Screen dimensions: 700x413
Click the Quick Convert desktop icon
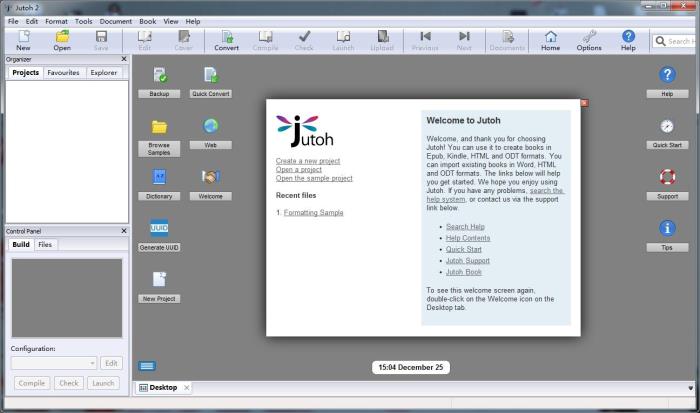(x=211, y=75)
